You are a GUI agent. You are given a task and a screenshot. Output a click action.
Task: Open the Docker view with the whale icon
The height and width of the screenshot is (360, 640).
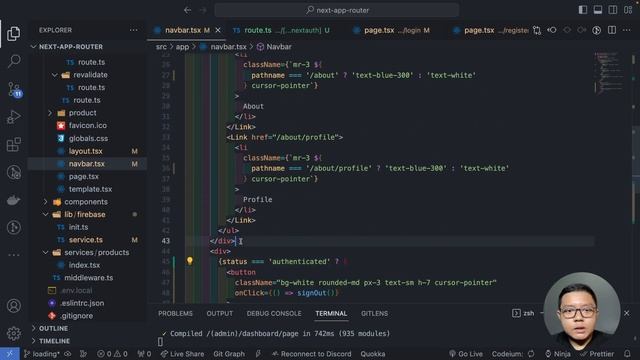tap(13, 200)
